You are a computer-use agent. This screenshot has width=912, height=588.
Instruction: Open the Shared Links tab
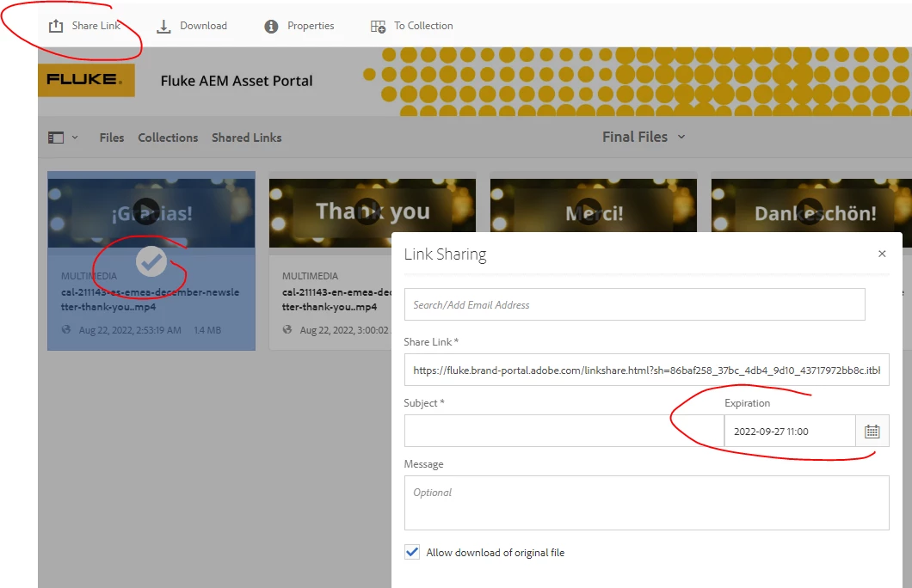click(247, 138)
